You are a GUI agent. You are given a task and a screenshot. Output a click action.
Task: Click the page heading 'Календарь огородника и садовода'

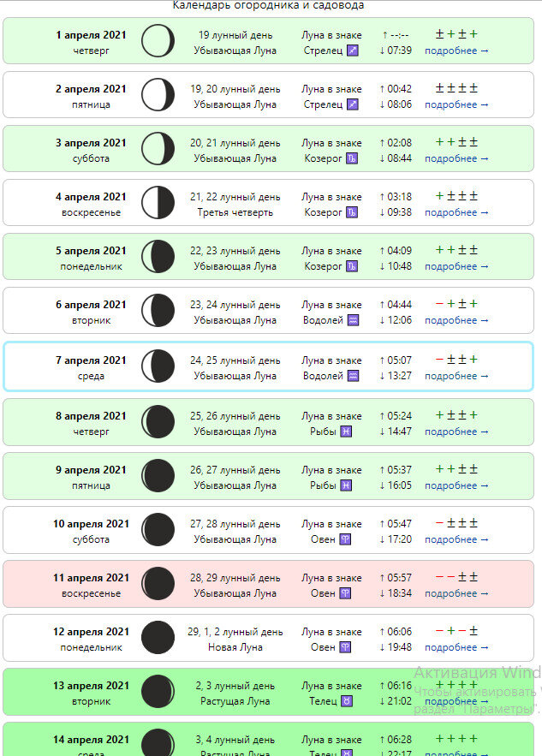[268, 5]
